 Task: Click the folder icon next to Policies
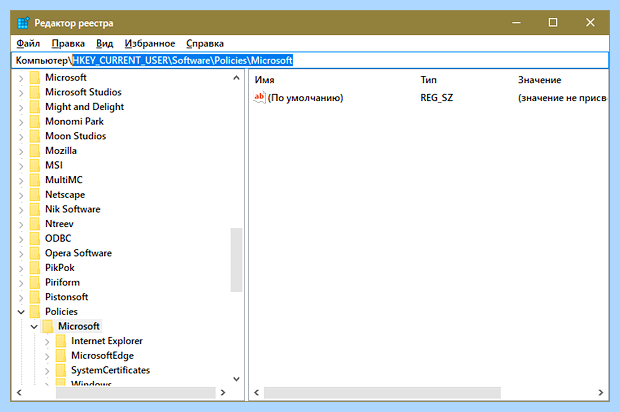pyautogui.click(x=35, y=312)
